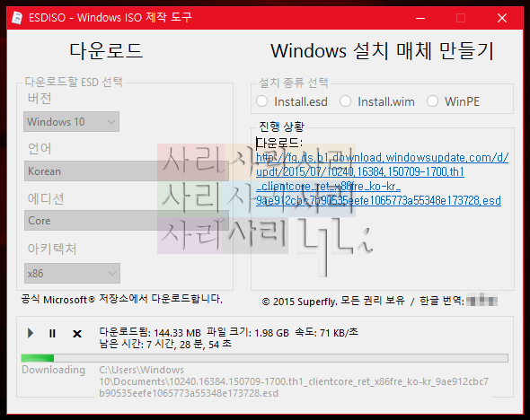The image size is (530, 420).
Task: Click the 'Windows 설치 매체 만들기' heading
Action: [383, 51]
